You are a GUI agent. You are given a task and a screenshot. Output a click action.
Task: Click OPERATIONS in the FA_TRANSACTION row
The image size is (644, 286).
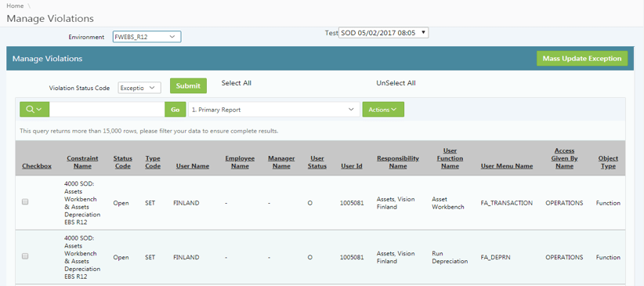click(x=564, y=203)
